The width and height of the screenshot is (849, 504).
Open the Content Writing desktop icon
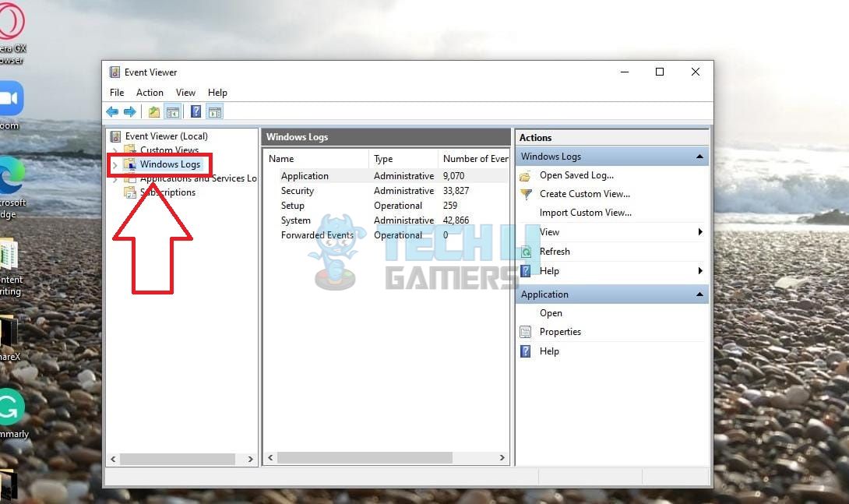click(8, 253)
